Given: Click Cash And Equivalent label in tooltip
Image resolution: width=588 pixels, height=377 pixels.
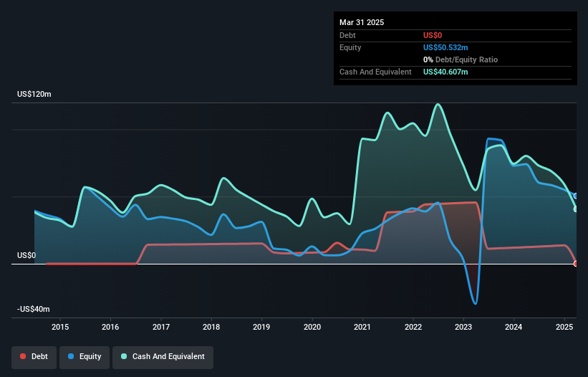Looking at the screenshot, I should click(375, 72).
